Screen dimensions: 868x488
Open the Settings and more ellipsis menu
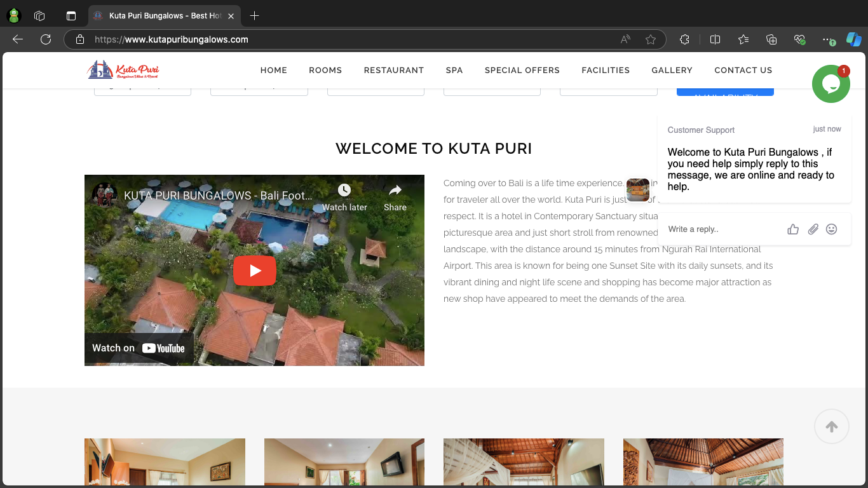(828, 39)
